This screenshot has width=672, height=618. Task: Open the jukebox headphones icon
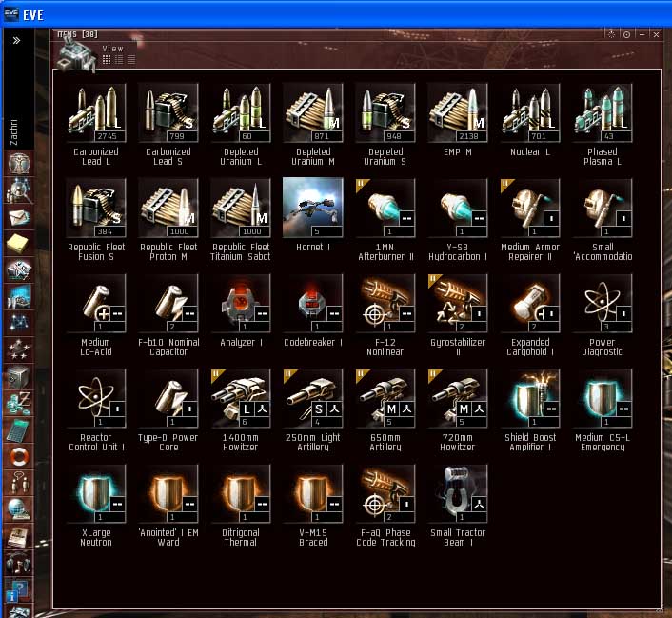19,563
